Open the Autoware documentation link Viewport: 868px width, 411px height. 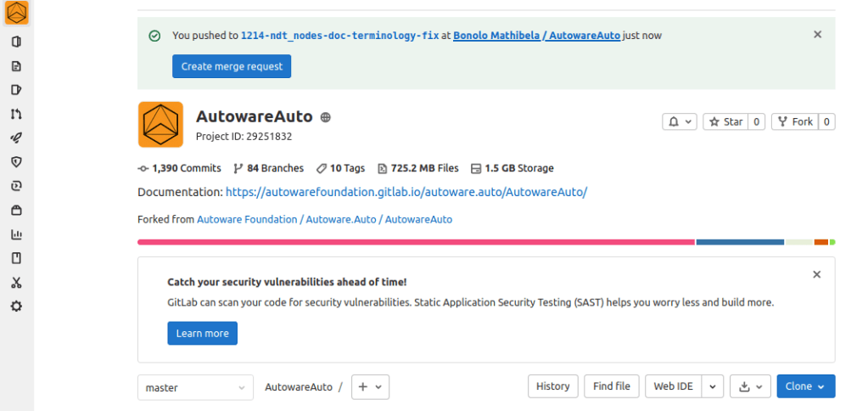pos(406,192)
